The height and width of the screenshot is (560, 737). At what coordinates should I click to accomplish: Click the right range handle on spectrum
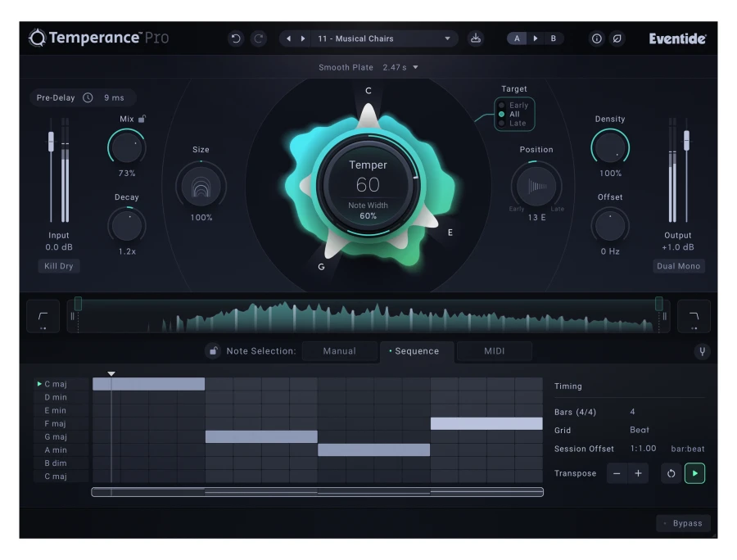click(659, 304)
